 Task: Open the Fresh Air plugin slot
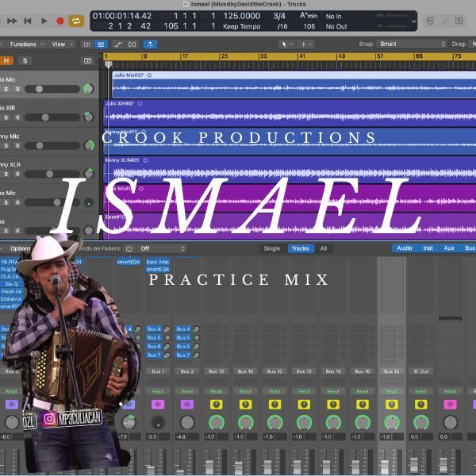(x=11, y=291)
